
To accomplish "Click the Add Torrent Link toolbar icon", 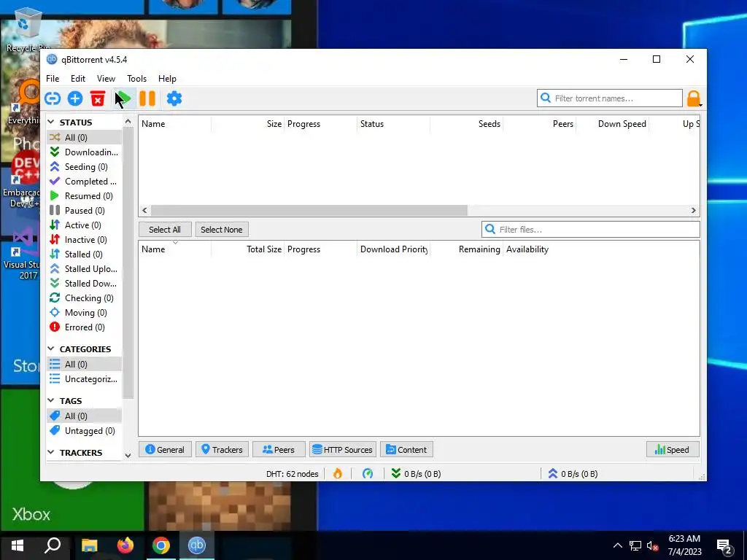I will coord(53,98).
